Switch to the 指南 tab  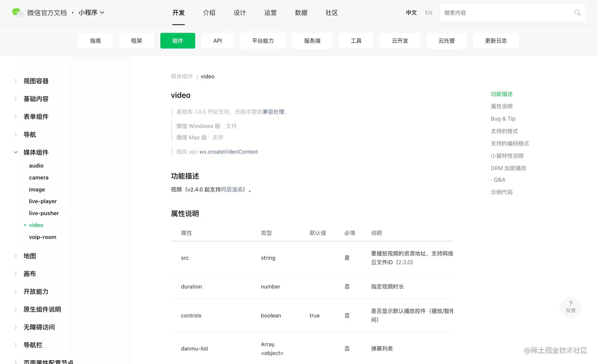pyautogui.click(x=96, y=41)
